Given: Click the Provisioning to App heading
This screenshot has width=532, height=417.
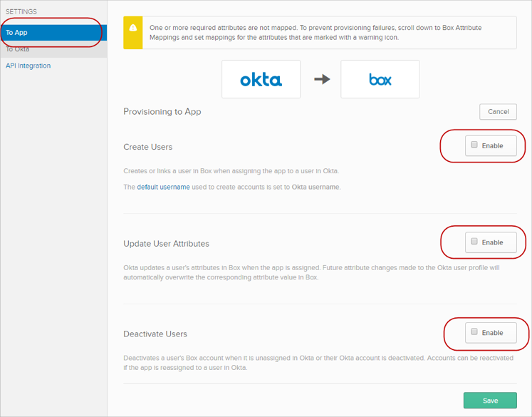Looking at the screenshot, I should coord(162,111).
